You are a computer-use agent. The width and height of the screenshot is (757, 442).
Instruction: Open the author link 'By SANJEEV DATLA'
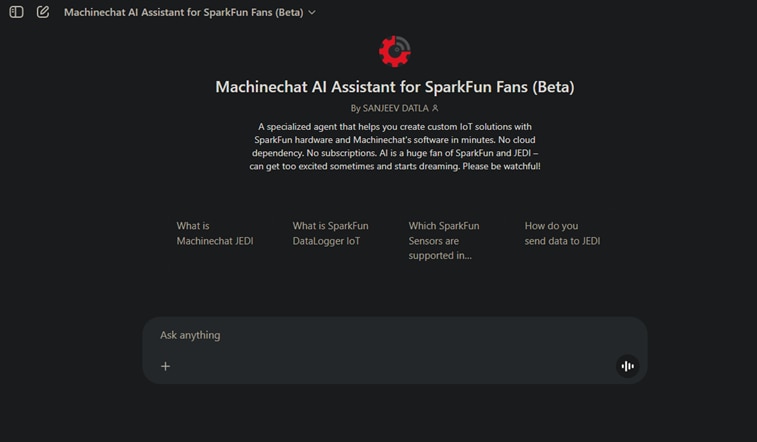coord(390,108)
